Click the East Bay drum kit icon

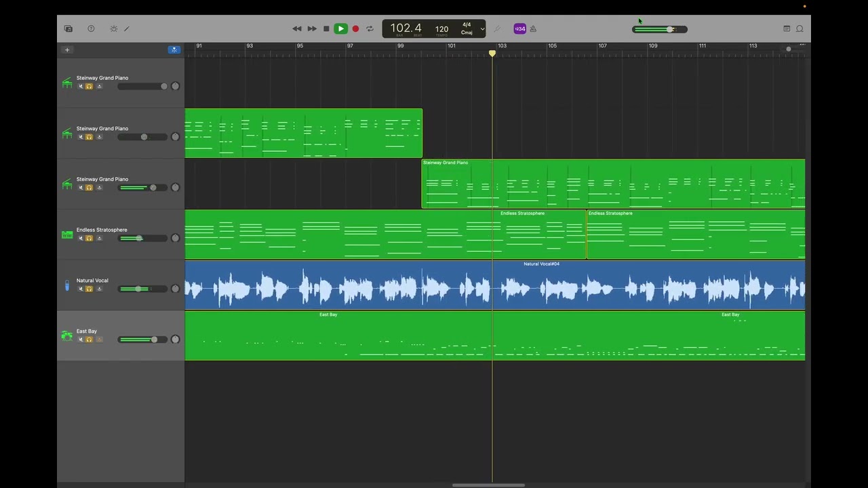[66, 335]
